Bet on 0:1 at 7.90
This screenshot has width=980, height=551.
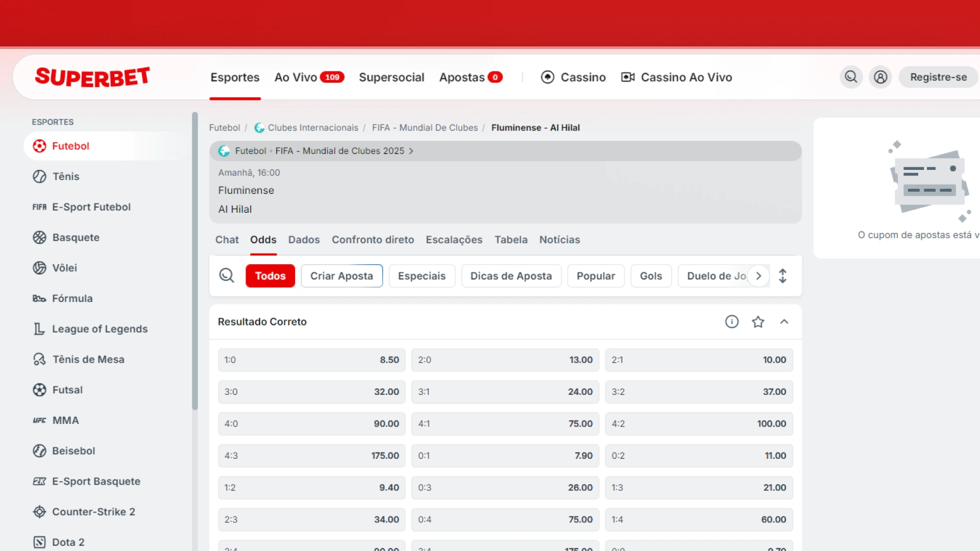click(505, 456)
